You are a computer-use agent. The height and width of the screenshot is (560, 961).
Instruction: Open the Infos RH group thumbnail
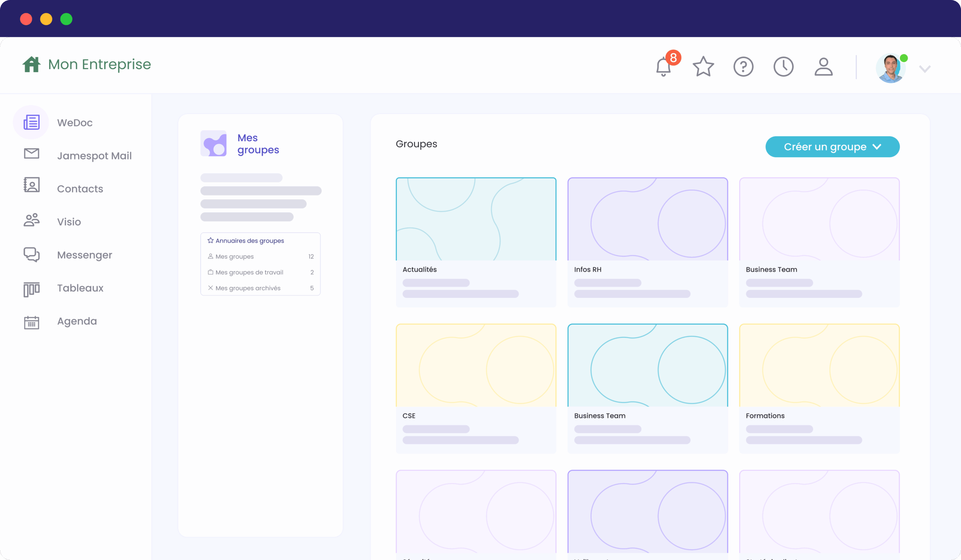coord(647,219)
